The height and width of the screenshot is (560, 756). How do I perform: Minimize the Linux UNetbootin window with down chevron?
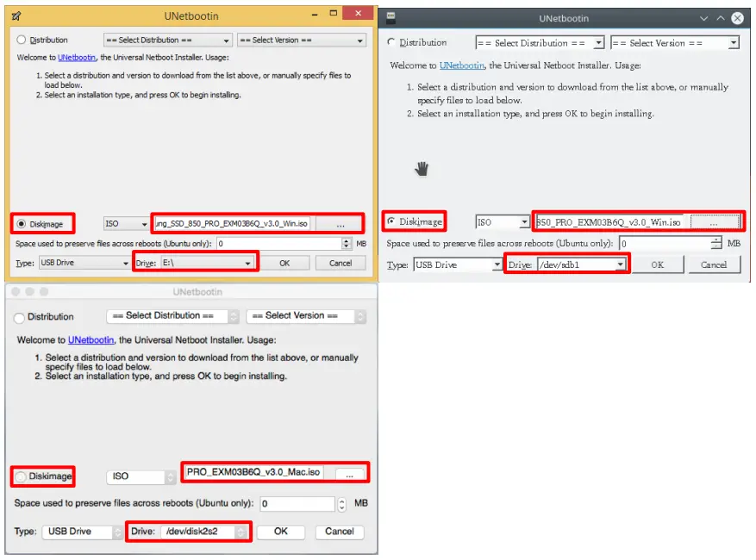tap(704, 18)
